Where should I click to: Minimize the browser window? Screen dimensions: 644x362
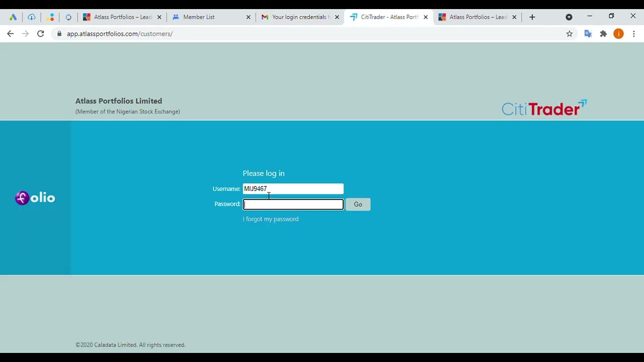[590, 17]
